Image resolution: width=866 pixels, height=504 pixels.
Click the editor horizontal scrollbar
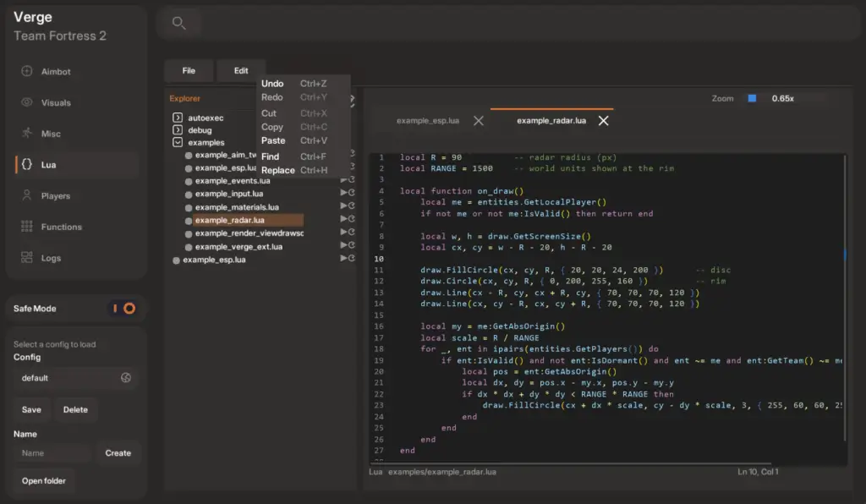571,463
